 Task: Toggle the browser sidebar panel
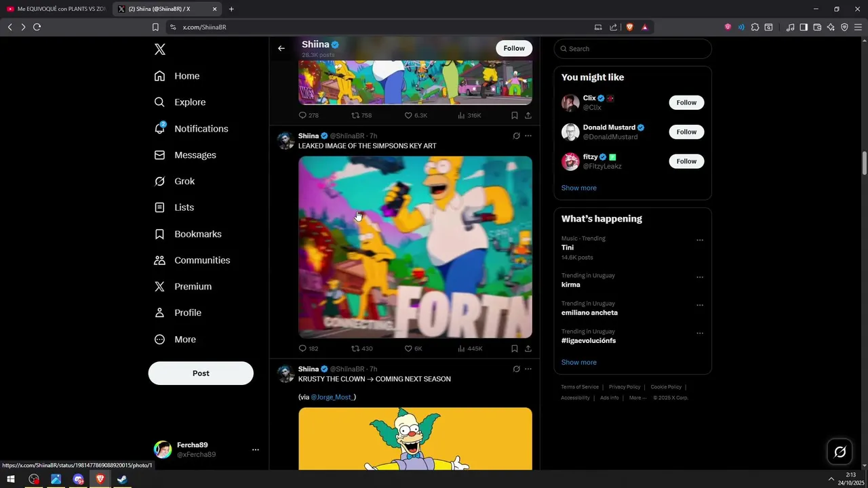tap(804, 27)
